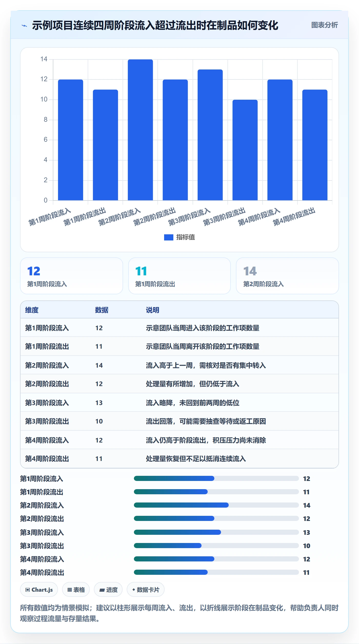Click the 第1周阶段流入 progress bar
The image size is (359, 644).
pyautogui.click(x=216, y=478)
